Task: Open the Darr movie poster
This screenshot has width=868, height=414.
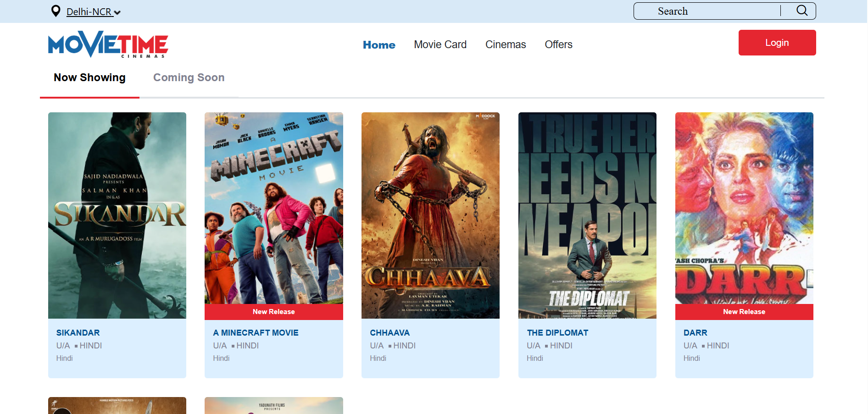Action: click(744, 208)
